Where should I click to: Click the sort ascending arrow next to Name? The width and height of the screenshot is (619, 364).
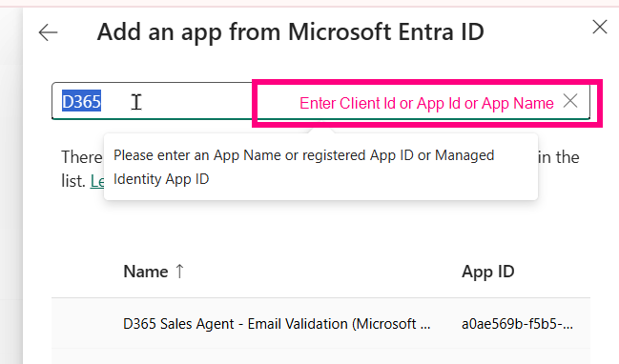pyautogui.click(x=179, y=272)
